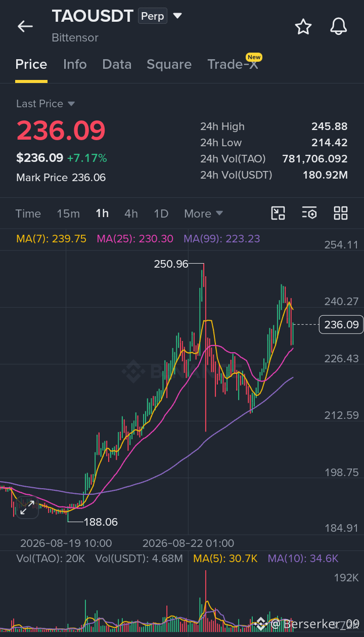Tap the MA(99): 223.23 indicator label
This screenshot has width=364, height=637.
[x=222, y=238]
